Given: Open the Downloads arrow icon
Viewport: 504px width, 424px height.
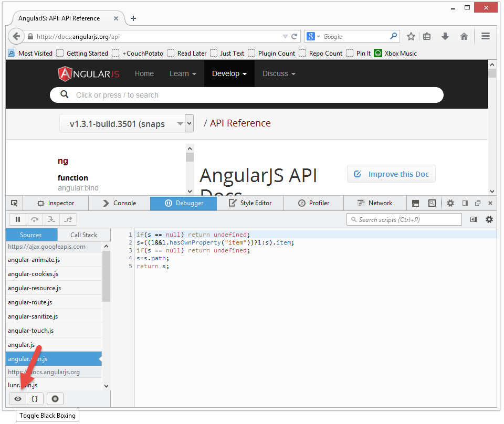Looking at the screenshot, I should pyautogui.click(x=445, y=36).
